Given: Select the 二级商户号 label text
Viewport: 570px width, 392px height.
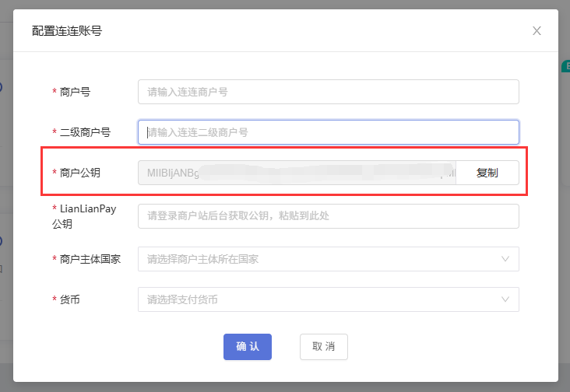Looking at the screenshot, I should pos(85,132).
